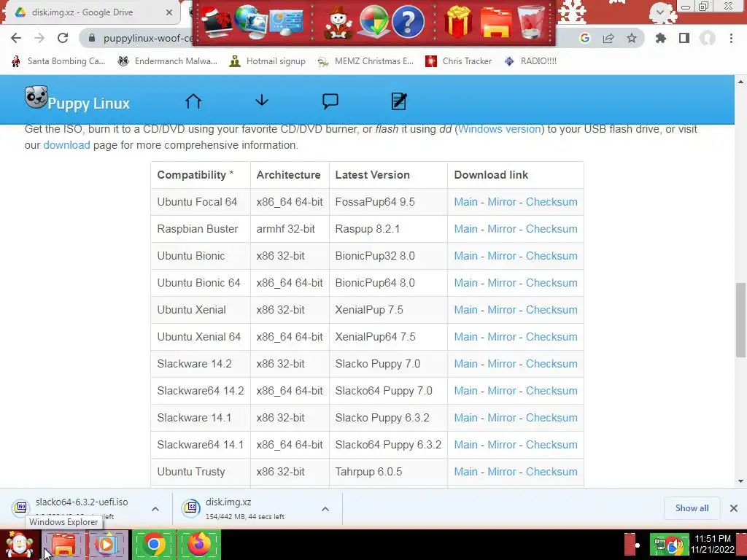Click the Show all downloads button

point(692,508)
